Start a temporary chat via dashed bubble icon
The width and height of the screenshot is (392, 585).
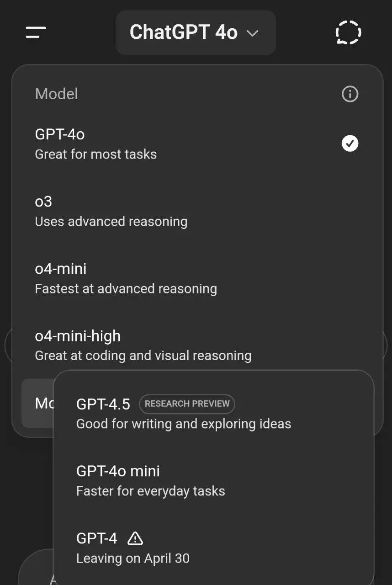(348, 32)
